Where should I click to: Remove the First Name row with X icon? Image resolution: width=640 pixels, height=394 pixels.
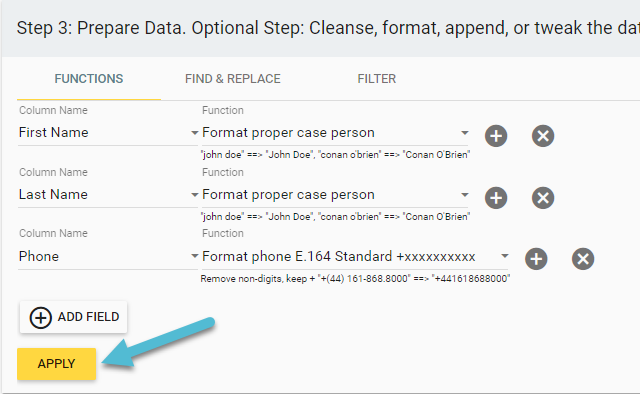tap(543, 136)
